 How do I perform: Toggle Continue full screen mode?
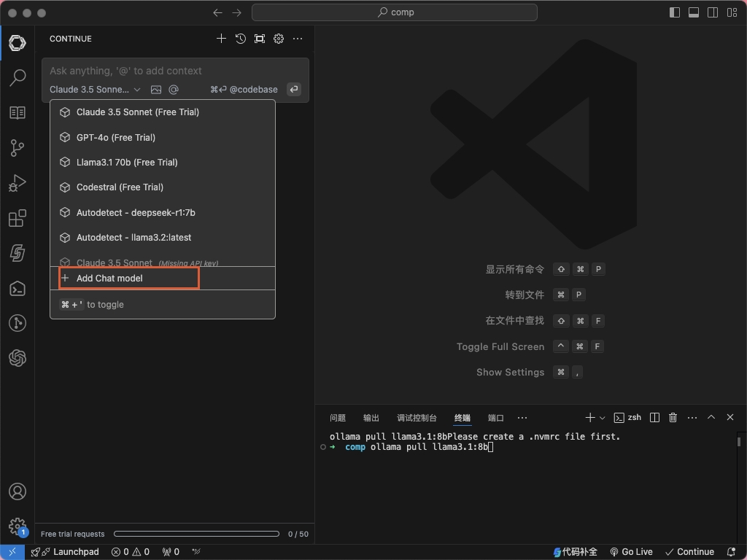[x=260, y=39]
